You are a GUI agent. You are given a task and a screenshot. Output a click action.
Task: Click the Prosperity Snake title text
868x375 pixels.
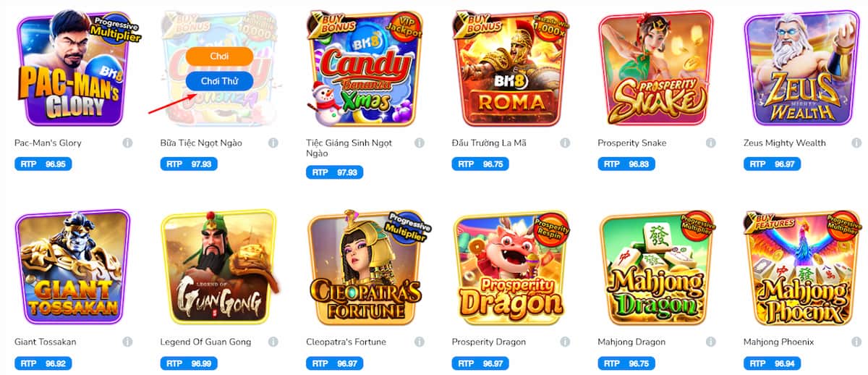(x=631, y=143)
